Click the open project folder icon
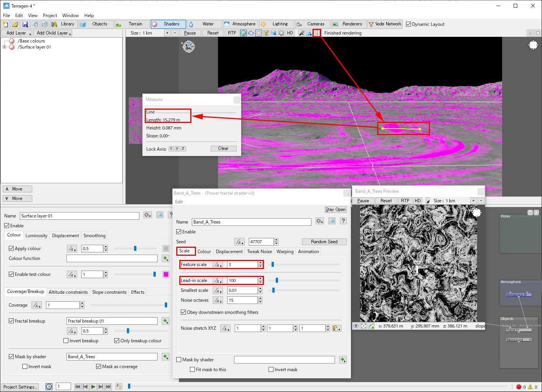Screen dimensions: 542x392 coord(15,24)
